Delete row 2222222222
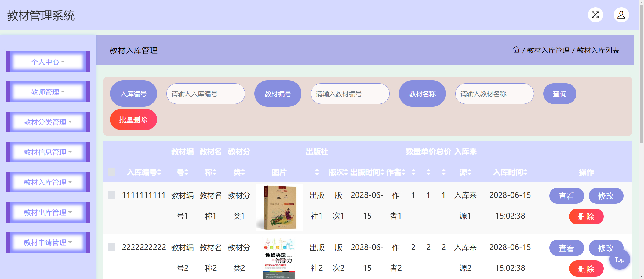The width and height of the screenshot is (644, 279). click(586, 269)
